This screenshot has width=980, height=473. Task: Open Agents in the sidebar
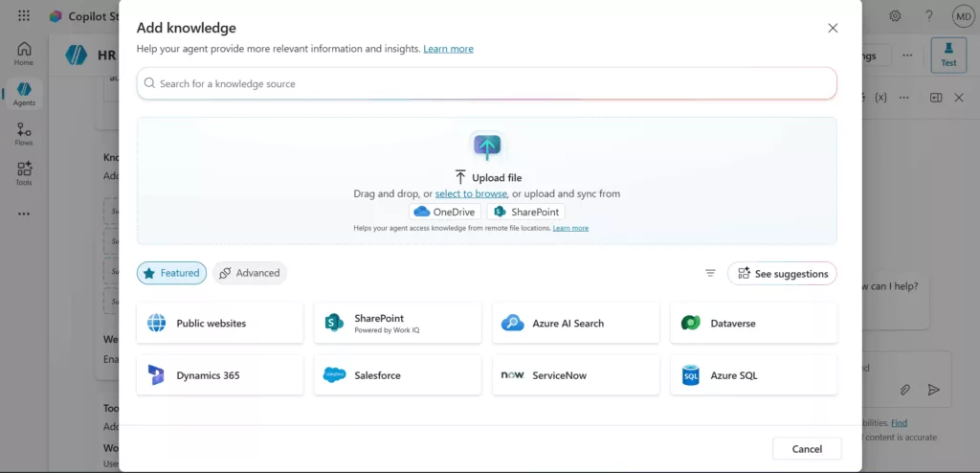[24, 94]
